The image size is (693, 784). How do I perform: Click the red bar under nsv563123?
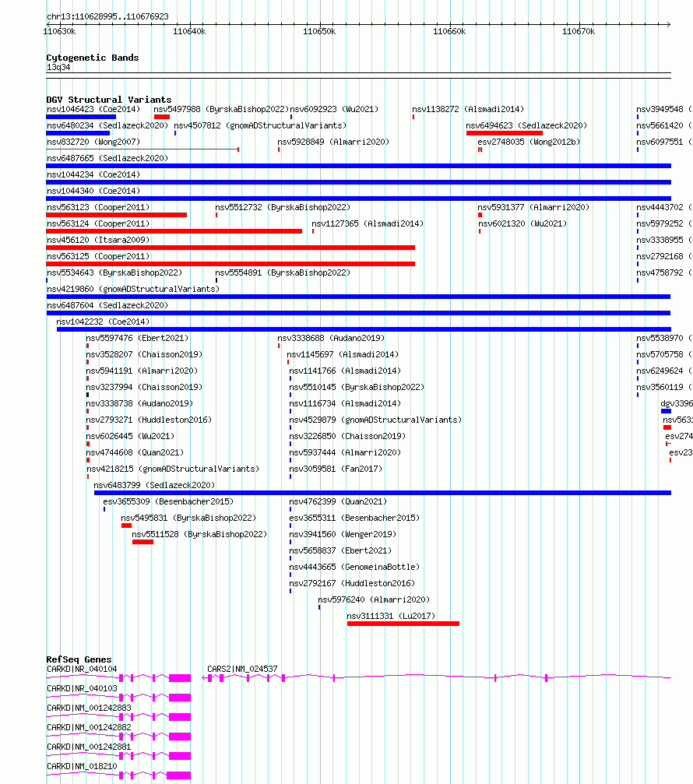(x=117, y=215)
